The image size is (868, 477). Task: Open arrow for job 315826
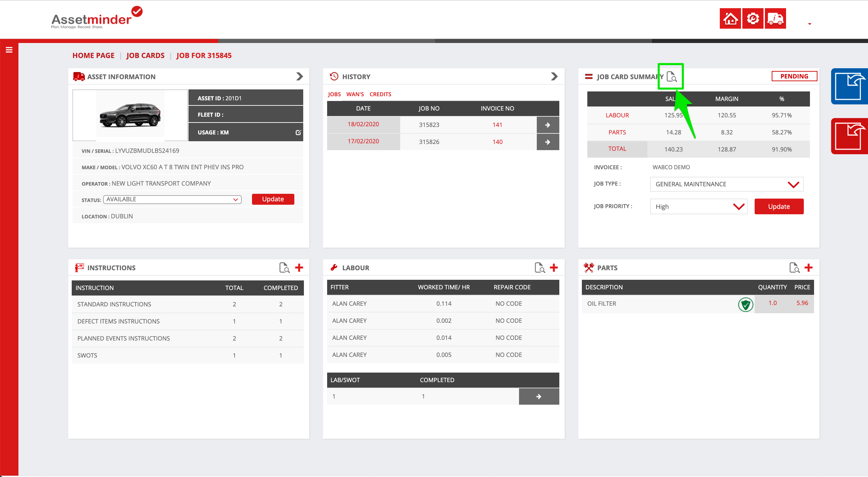coord(548,142)
